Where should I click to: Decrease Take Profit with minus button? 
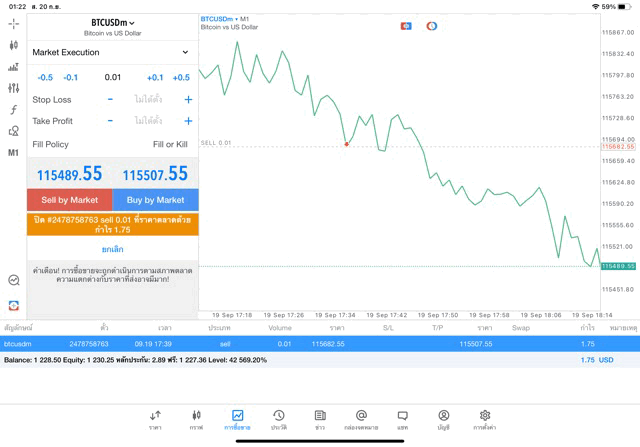tap(110, 121)
